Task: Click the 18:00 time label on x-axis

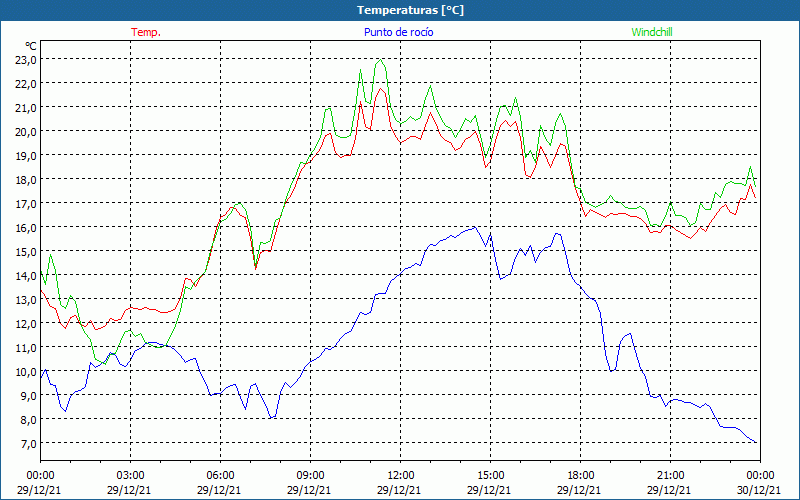Action: [x=581, y=475]
